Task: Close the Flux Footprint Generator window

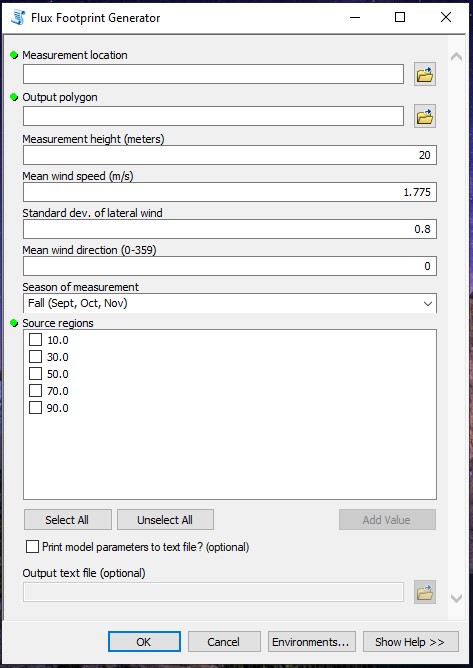Action: tap(446, 17)
